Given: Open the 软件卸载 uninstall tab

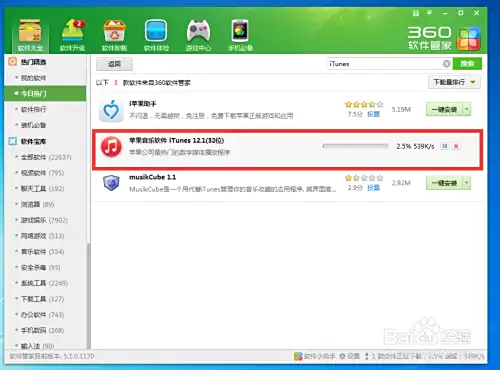Looking at the screenshot, I should [114, 36].
